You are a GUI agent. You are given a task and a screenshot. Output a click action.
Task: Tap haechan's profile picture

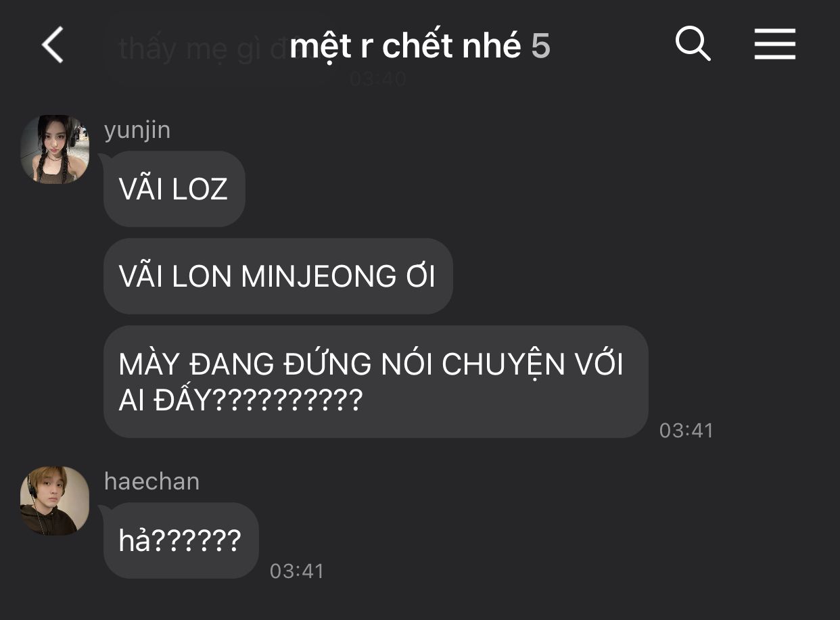[x=55, y=501]
